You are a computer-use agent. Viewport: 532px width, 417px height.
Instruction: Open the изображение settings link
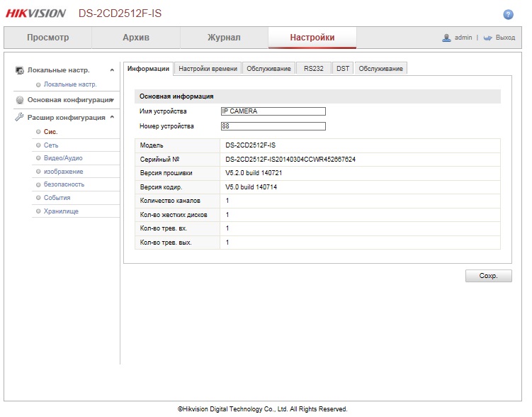pos(64,172)
